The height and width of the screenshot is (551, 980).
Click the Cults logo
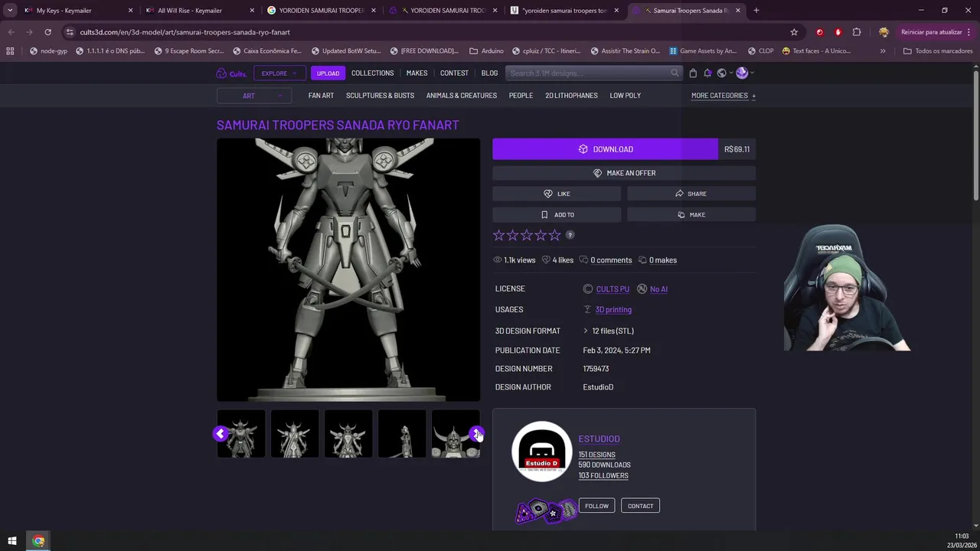point(231,73)
